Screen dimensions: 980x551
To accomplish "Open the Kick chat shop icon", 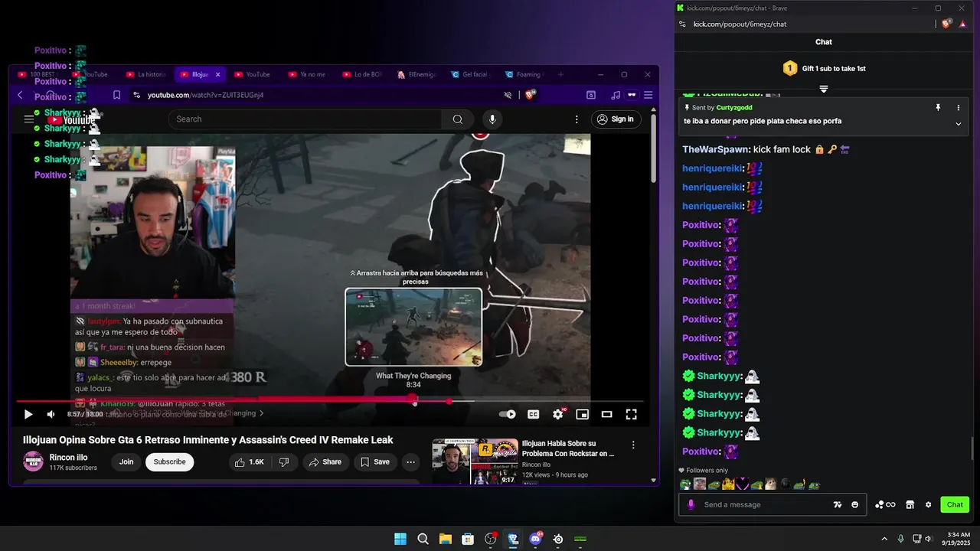I will pos(910,504).
